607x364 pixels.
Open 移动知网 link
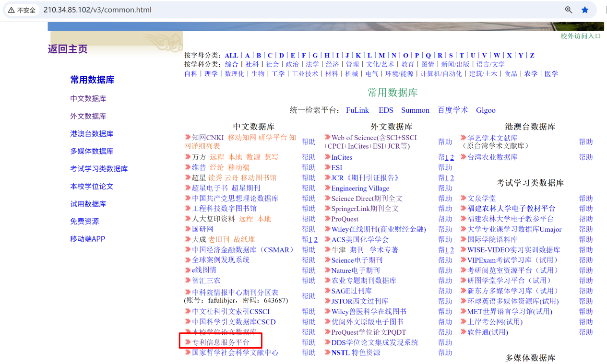pos(242,138)
